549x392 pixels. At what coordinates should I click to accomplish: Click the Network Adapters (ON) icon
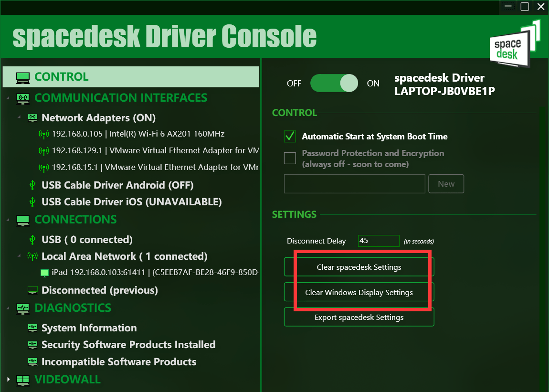click(32, 118)
